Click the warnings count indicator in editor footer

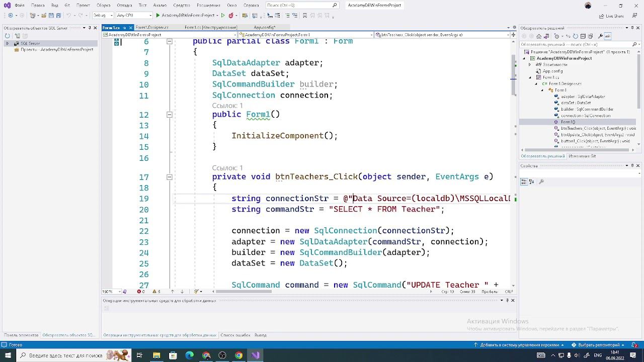point(156,292)
